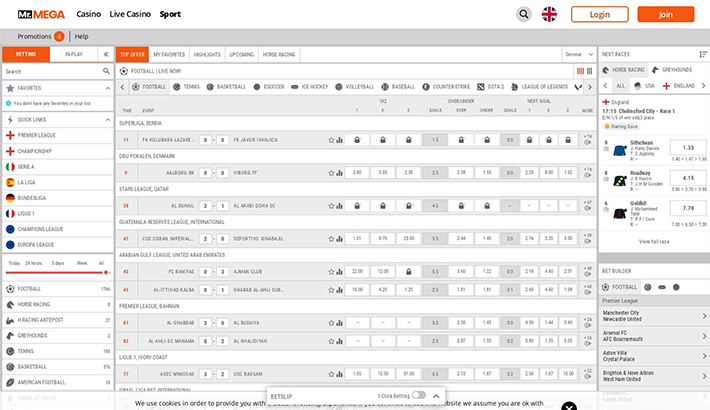Image resolution: width=710 pixels, height=410 pixels.
Task: Change language via UK flag icon
Action: (549, 14)
